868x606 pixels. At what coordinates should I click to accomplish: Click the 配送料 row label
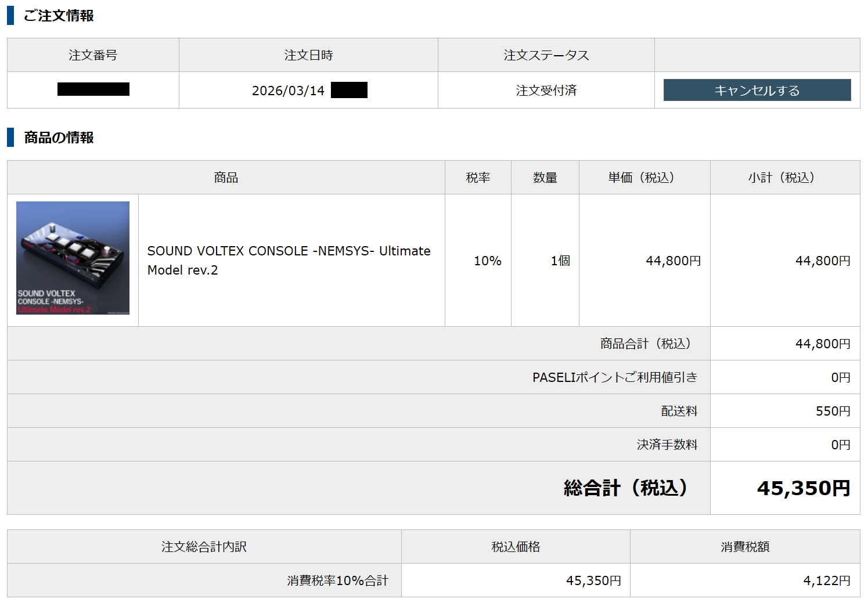point(679,411)
